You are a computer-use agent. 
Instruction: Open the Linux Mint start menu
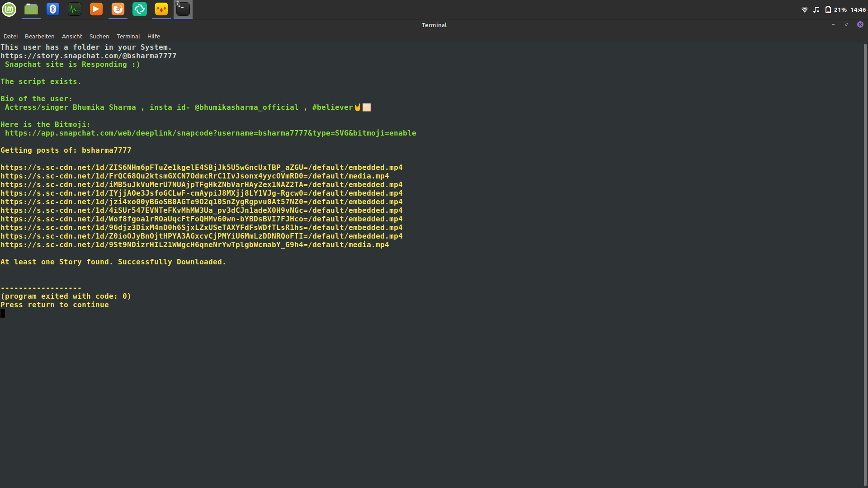pyautogui.click(x=9, y=9)
